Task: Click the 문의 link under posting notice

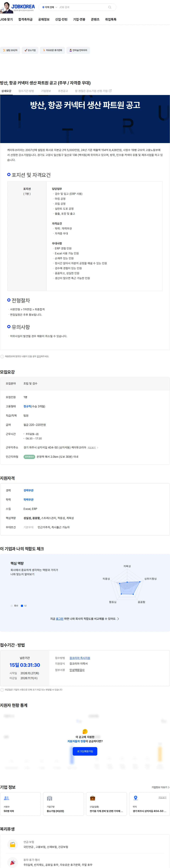Action: 39,356
